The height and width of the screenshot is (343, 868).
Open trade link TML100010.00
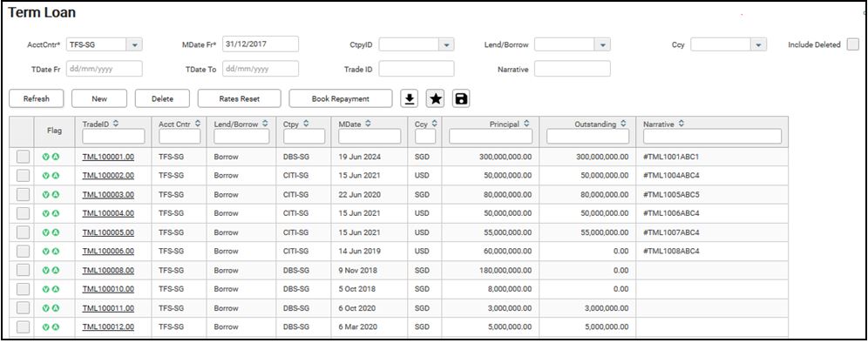click(108, 289)
